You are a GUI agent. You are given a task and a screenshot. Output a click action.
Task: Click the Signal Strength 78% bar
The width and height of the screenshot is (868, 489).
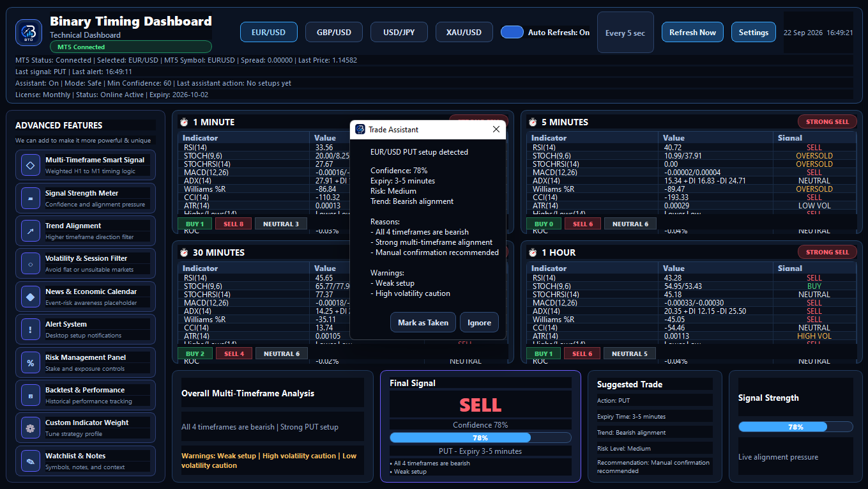pyautogui.click(x=795, y=427)
